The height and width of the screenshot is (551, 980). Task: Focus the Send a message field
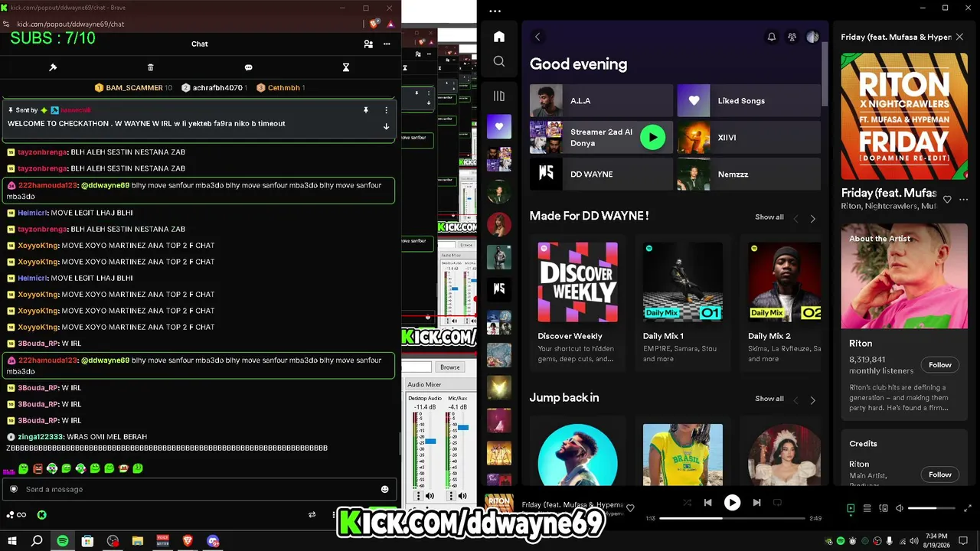point(200,489)
